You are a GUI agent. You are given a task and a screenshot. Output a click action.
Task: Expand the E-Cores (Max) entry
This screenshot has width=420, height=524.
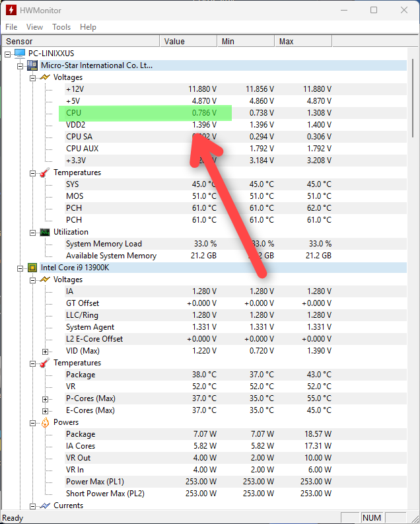tap(46, 411)
